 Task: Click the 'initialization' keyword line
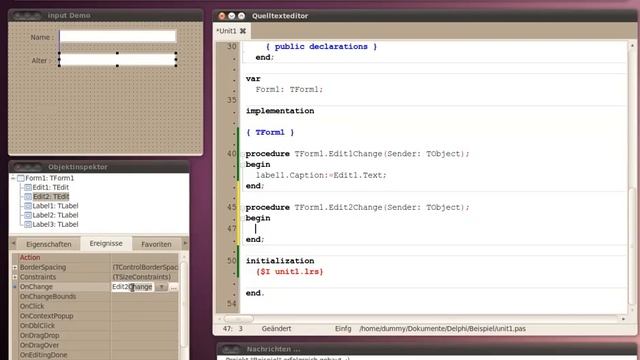(x=280, y=261)
